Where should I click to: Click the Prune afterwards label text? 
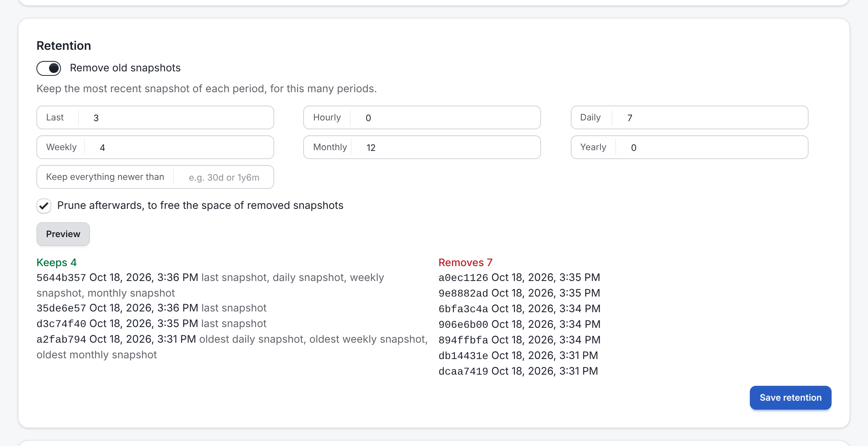pos(200,206)
